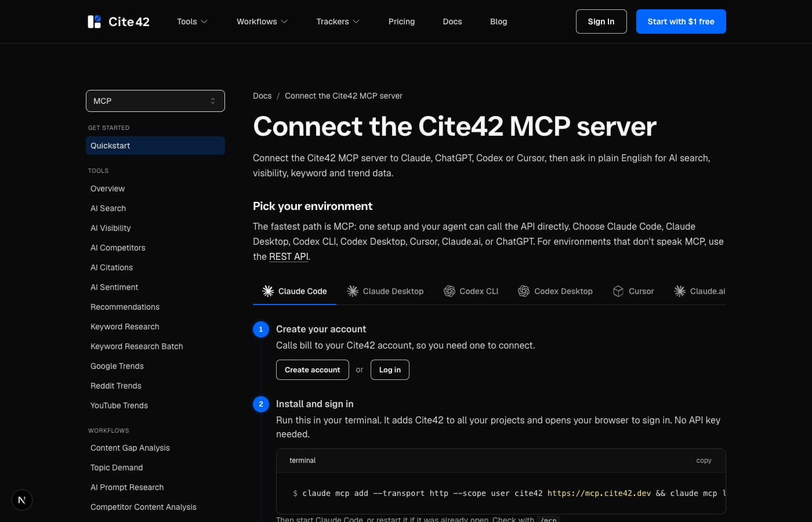Click the Sign In button
Image resolution: width=812 pixels, height=522 pixels.
tap(601, 21)
